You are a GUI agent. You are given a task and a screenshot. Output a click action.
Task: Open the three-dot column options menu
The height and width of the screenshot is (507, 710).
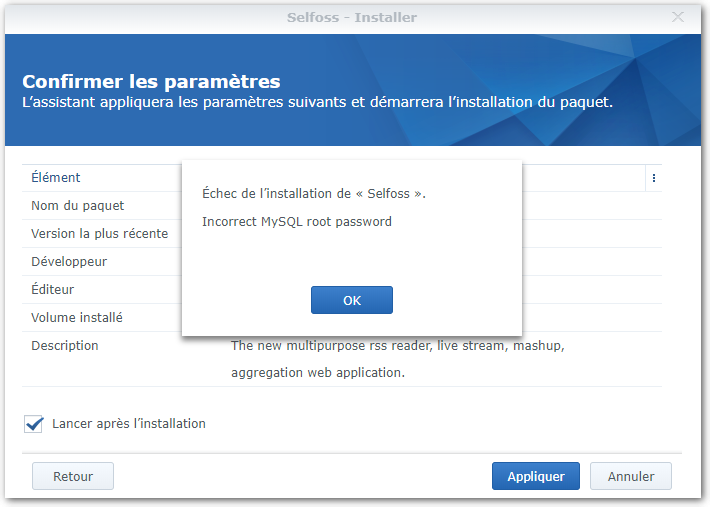(653, 178)
